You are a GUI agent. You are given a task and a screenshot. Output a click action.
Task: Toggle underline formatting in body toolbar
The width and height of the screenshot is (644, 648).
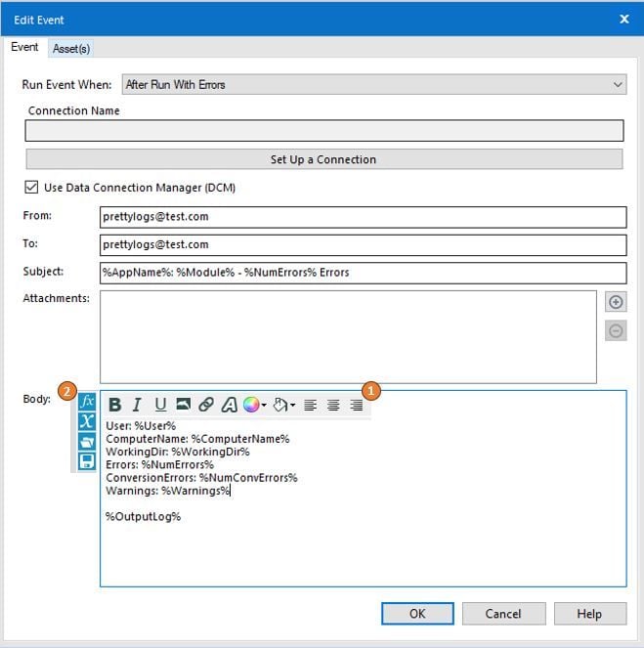coord(160,405)
